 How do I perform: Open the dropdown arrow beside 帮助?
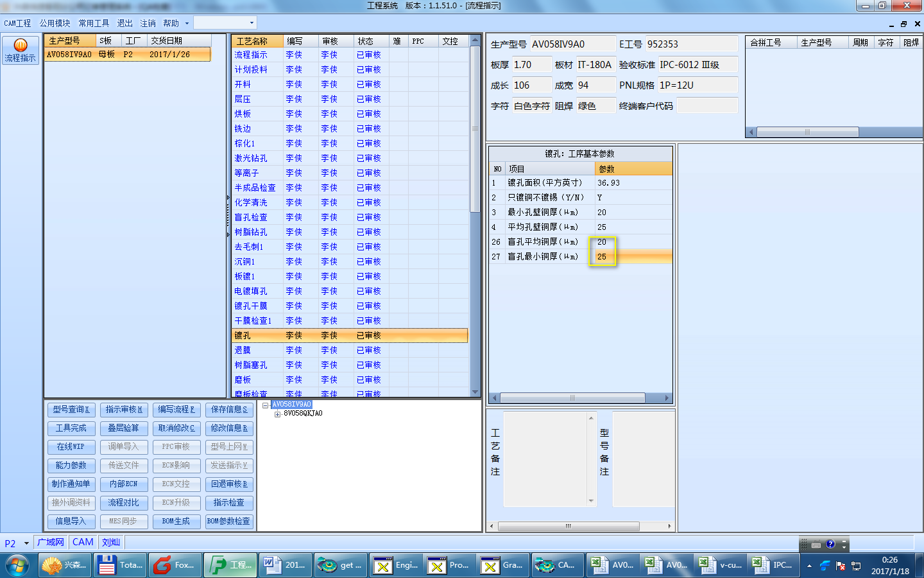pyautogui.click(x=187, y=23)
